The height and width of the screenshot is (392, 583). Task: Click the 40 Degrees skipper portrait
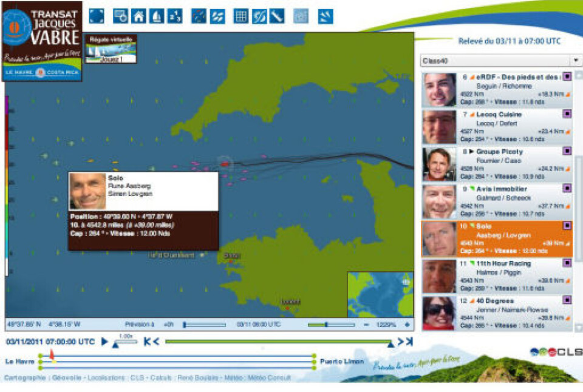440,313
